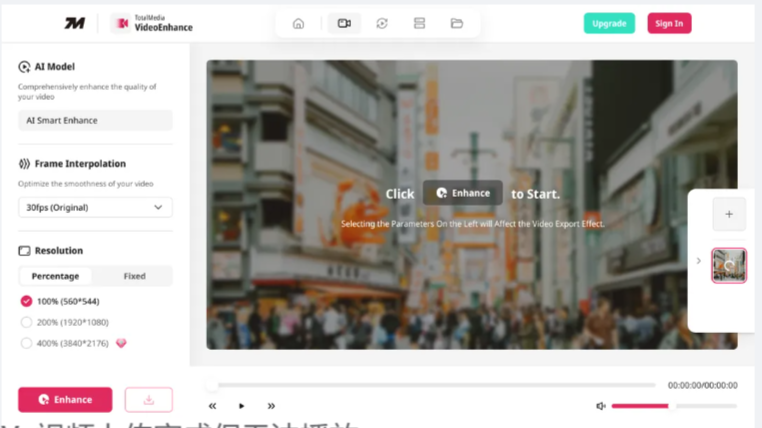762x428 pixels.
Task: Open the AI Smart Enhance model selector
Action: 95,120
